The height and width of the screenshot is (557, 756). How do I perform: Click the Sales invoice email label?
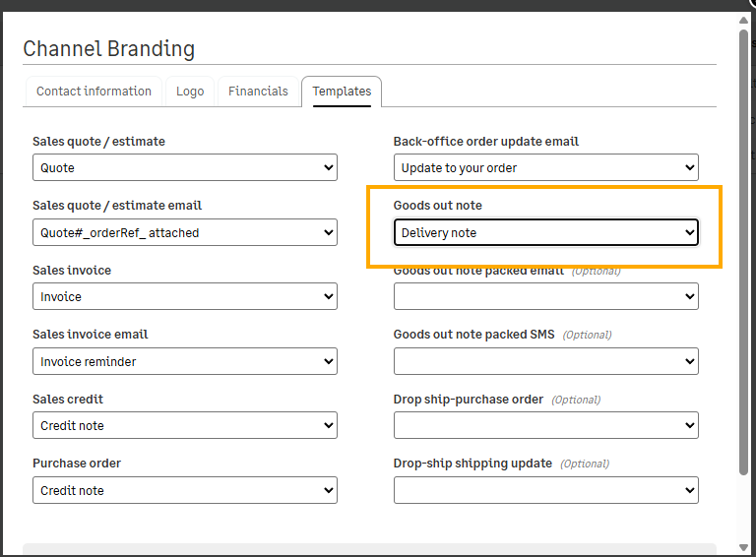click(91, 335)
